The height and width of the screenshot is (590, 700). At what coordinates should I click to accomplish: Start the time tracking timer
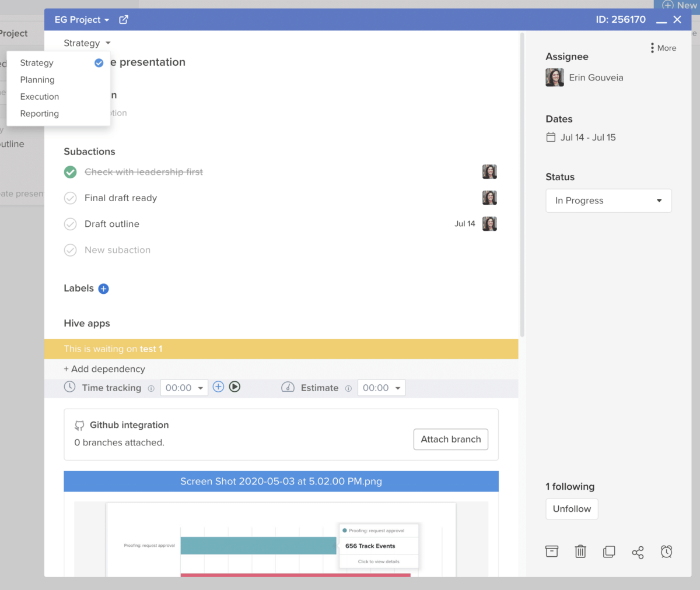click(235, 387)
